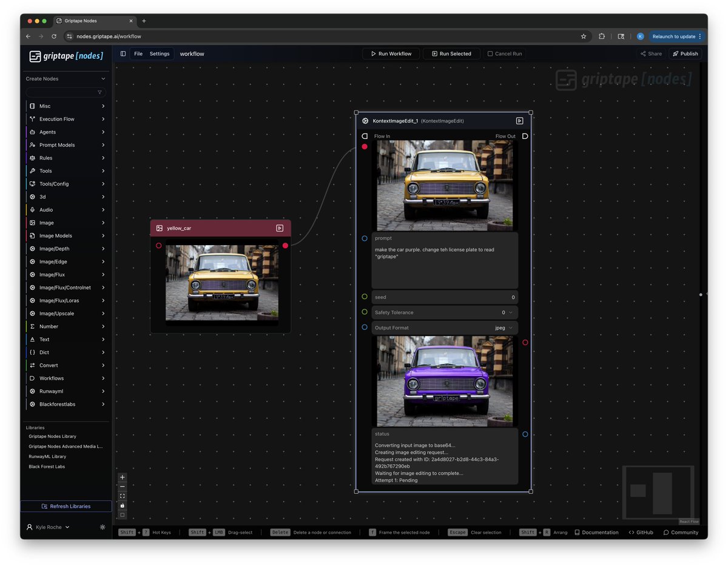Go back with the browser back arrow
The height and width of the screenshot is (566, 728).
(28, 36)
